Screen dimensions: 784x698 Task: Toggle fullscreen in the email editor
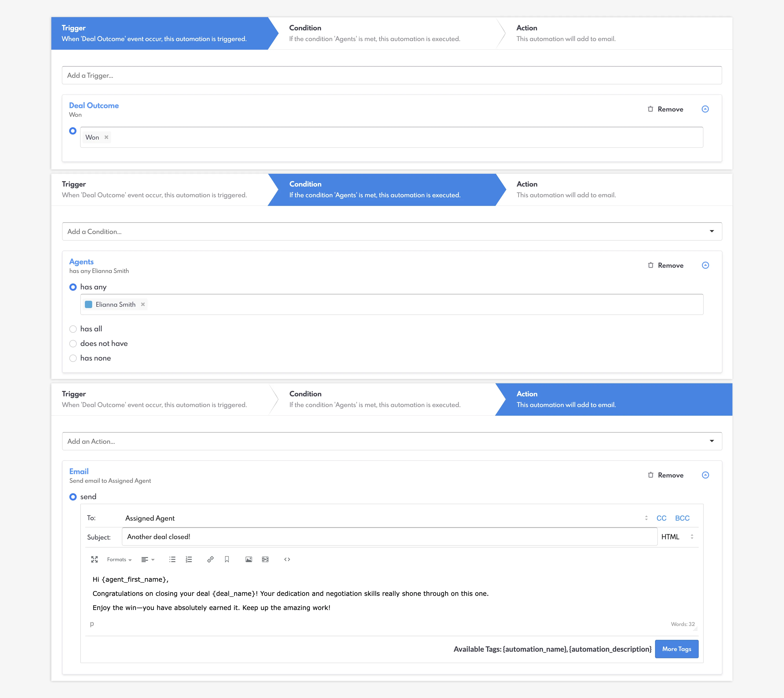pyautogui.click(x=94, y=560)
